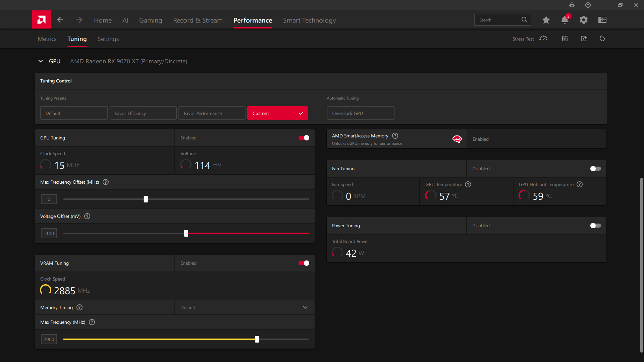Image resolution: width=644 pixels, height=362 pixels.
Task: Enable the Fan Tuning toggle
Action: coord(595,169)
